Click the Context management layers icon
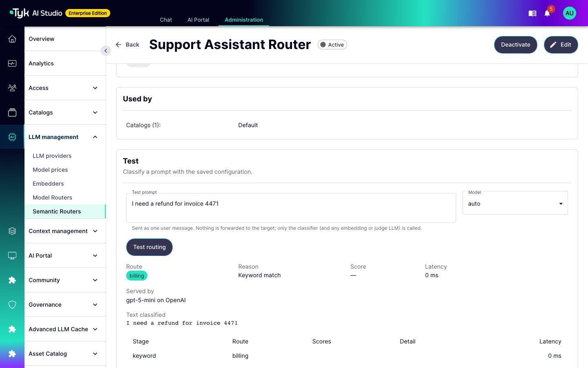588x368 pixels. click(12, 231)
